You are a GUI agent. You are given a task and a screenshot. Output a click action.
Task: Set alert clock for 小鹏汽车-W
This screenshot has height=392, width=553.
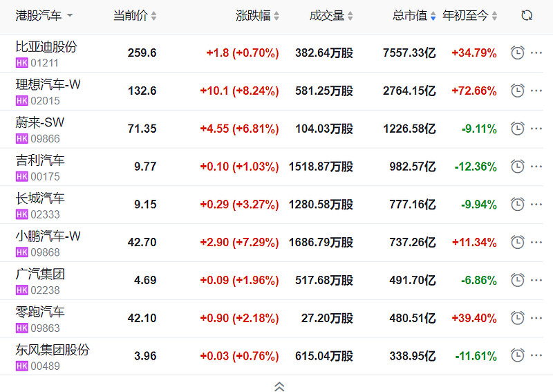(517, 242)
